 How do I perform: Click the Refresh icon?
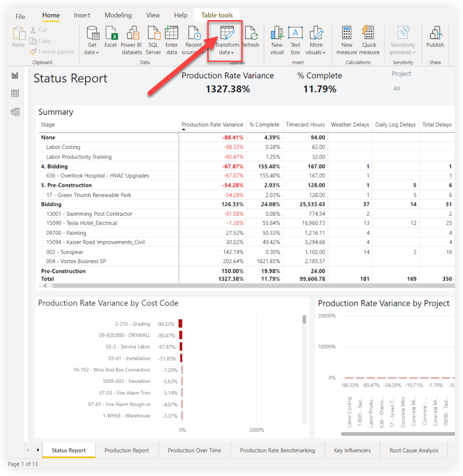coord(251,33)
